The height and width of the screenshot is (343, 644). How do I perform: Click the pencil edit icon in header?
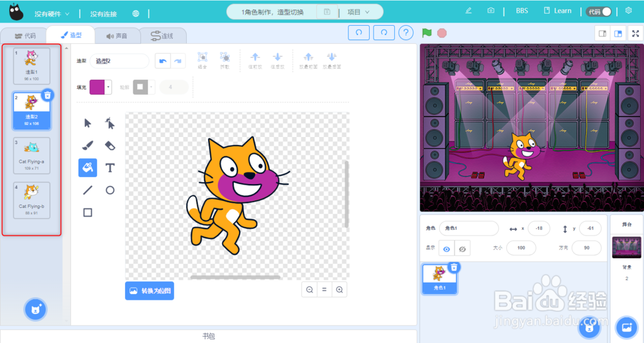(468, 11)
